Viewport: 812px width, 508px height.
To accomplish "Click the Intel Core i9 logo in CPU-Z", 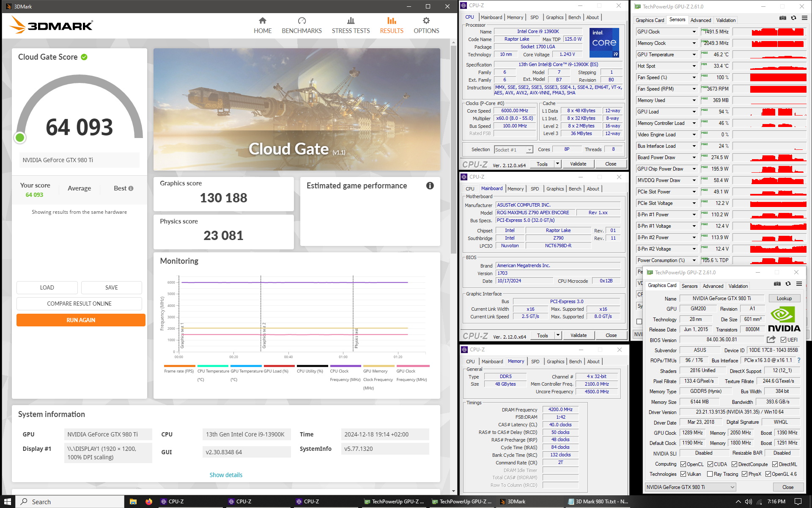I will 604,42.
